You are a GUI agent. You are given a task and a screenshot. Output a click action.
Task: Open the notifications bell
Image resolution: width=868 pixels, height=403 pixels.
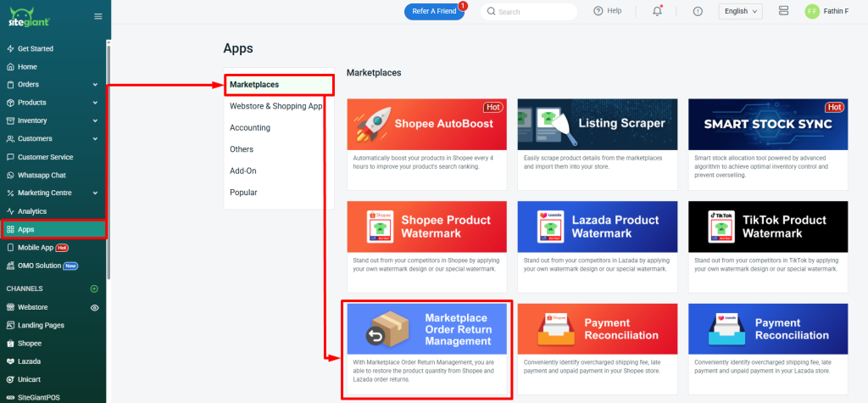click(657, 11)
